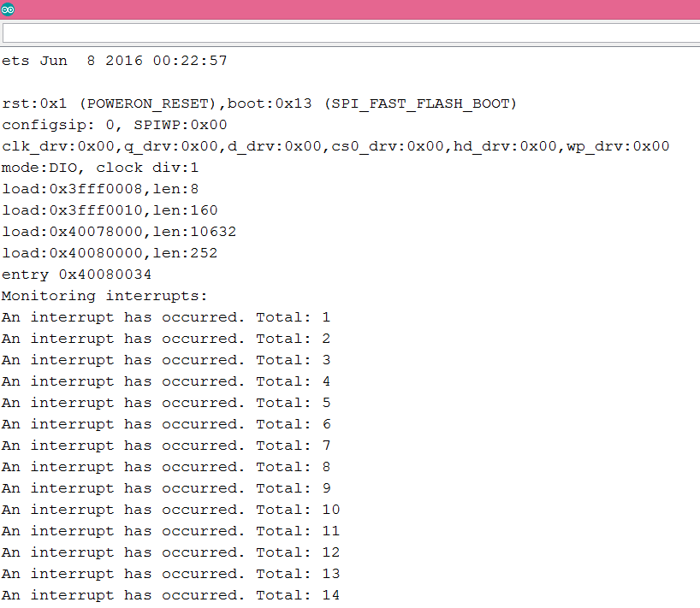Click the Arduino logo icon in title bar
700x608 pixels.
[x=8, y=9]
